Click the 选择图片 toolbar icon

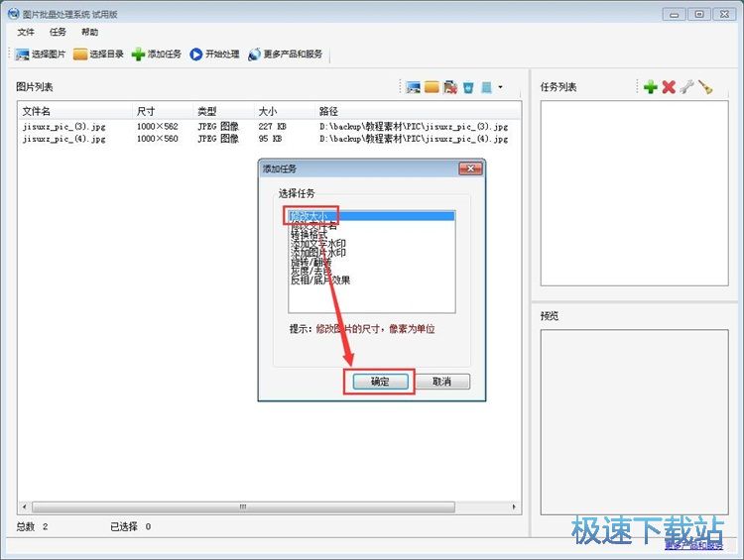[22, 55]
